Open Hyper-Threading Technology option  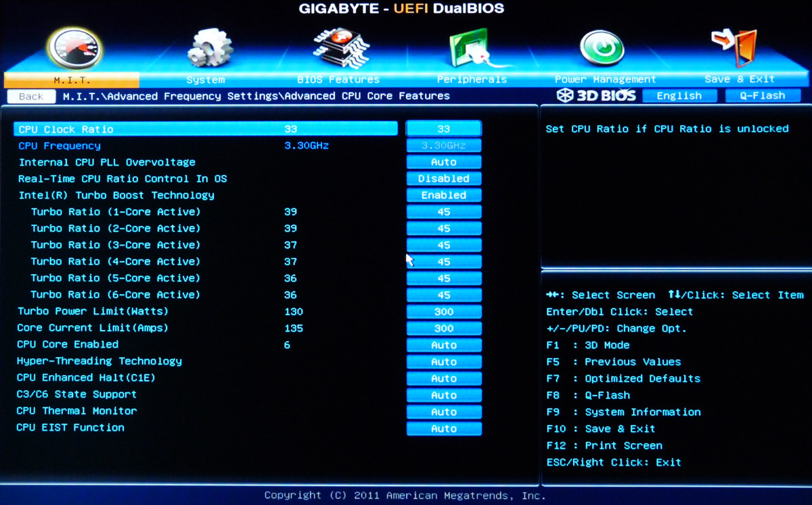click(444, 362)
